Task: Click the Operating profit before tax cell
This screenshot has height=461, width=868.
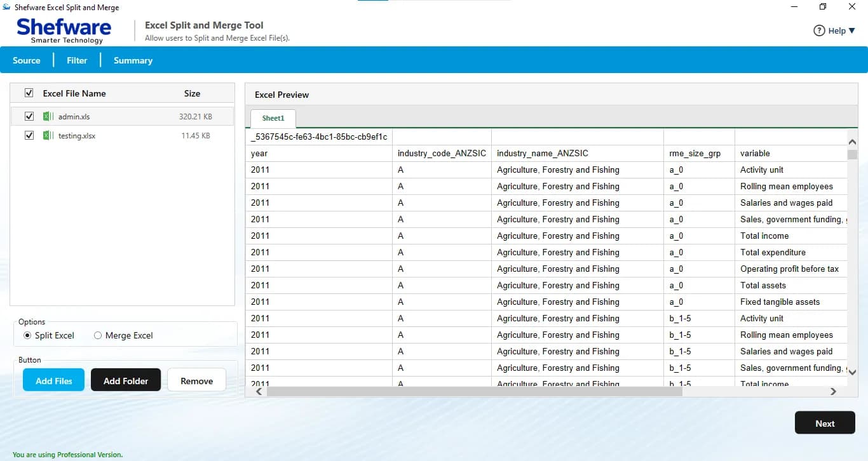Action: [790, 269]
